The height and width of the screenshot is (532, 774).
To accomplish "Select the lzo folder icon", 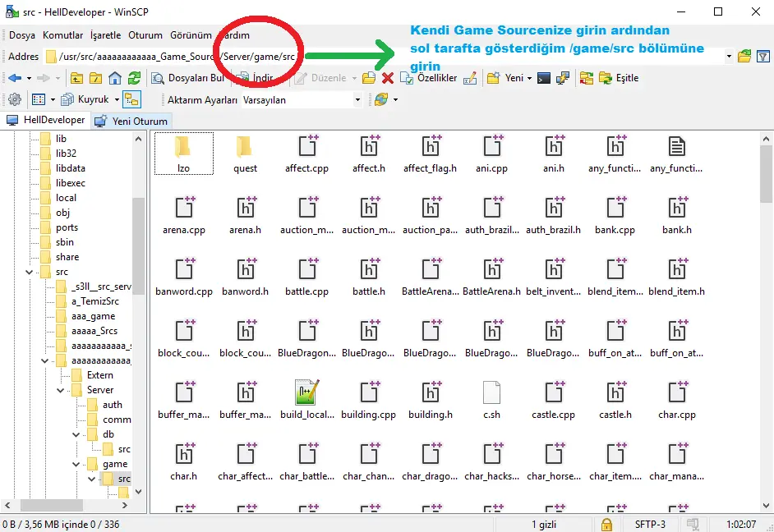I will pyautogui.click(x=183, y=146).
